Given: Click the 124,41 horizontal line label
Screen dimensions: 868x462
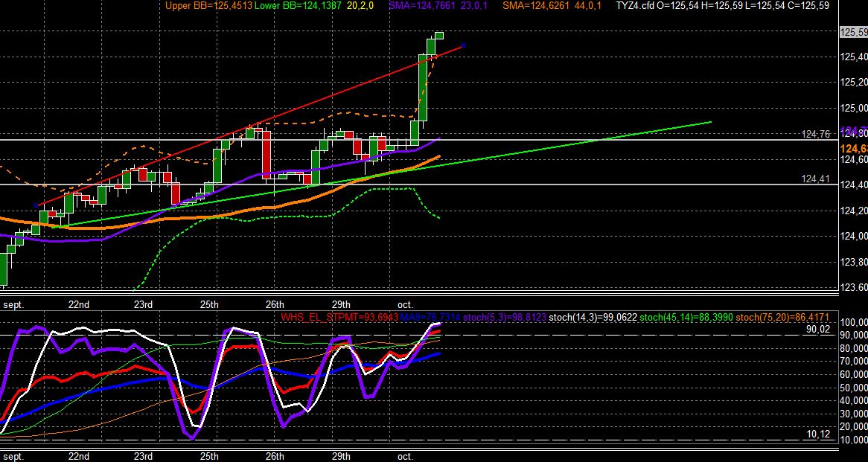Looking at the screenshot, I should coord(815,178).
